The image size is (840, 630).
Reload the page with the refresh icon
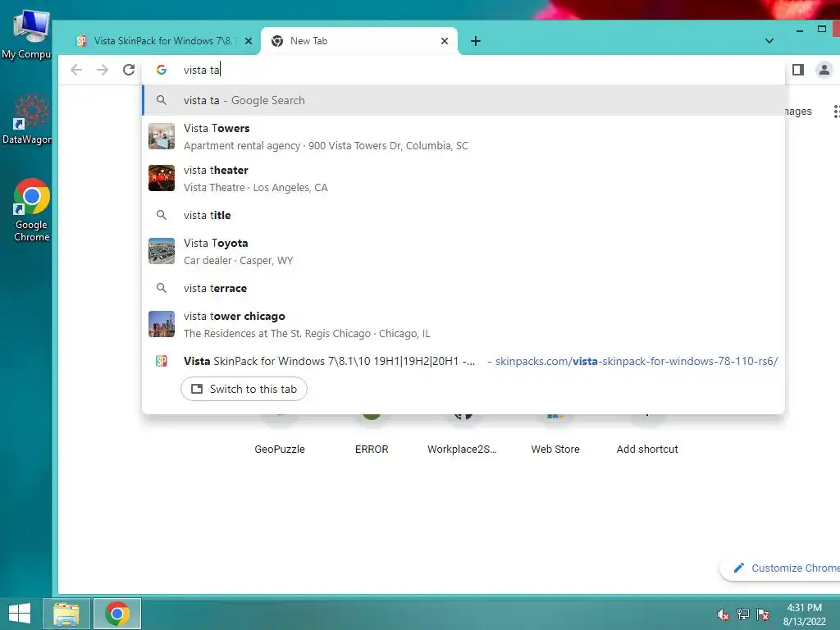pos(129,70)
